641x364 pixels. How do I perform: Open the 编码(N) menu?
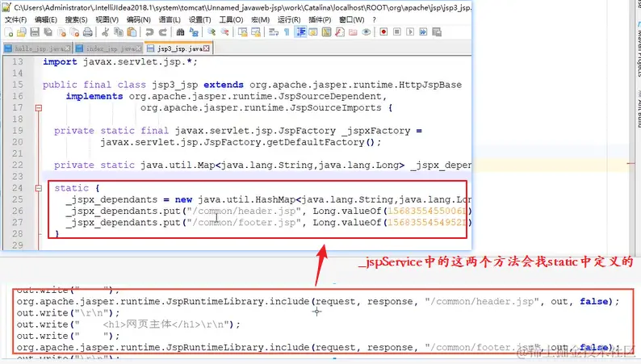[139, 19]
